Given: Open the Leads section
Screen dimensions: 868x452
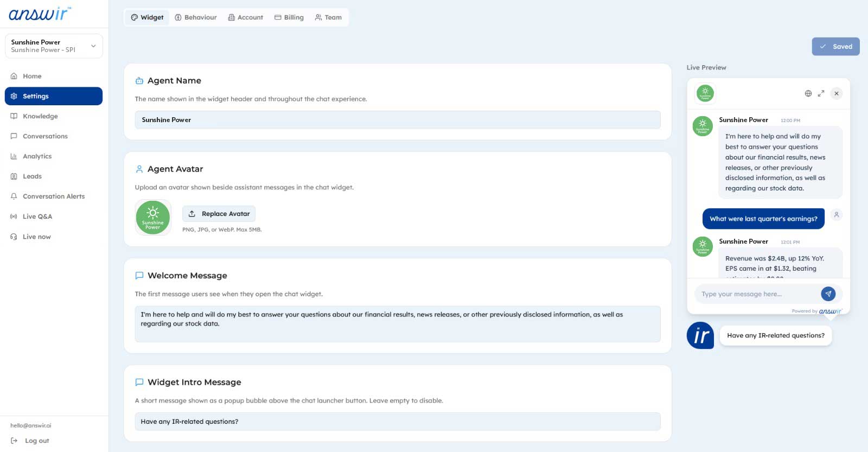Looking at the screenshot, I should [54, 176].
